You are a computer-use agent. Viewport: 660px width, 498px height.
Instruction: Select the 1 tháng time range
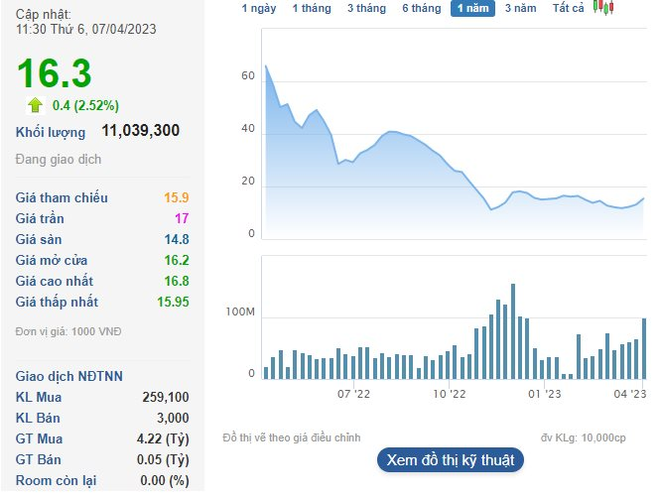click(x=312, y=8)
